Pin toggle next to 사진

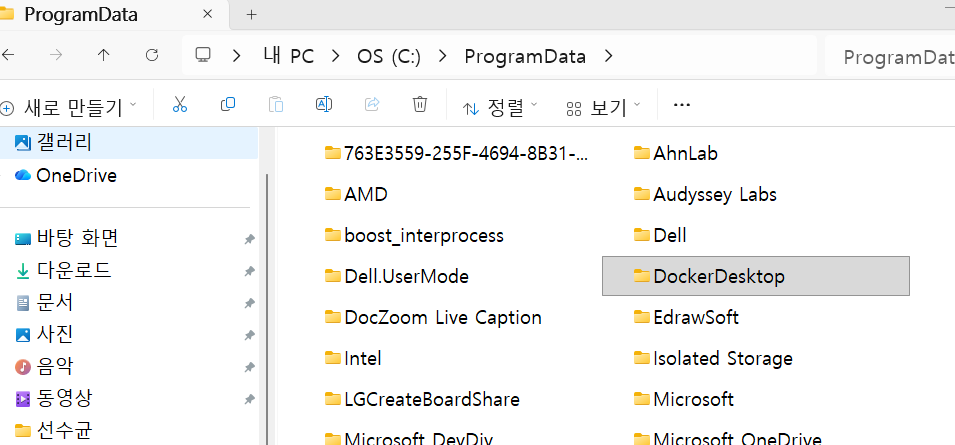tap(249, 335)
